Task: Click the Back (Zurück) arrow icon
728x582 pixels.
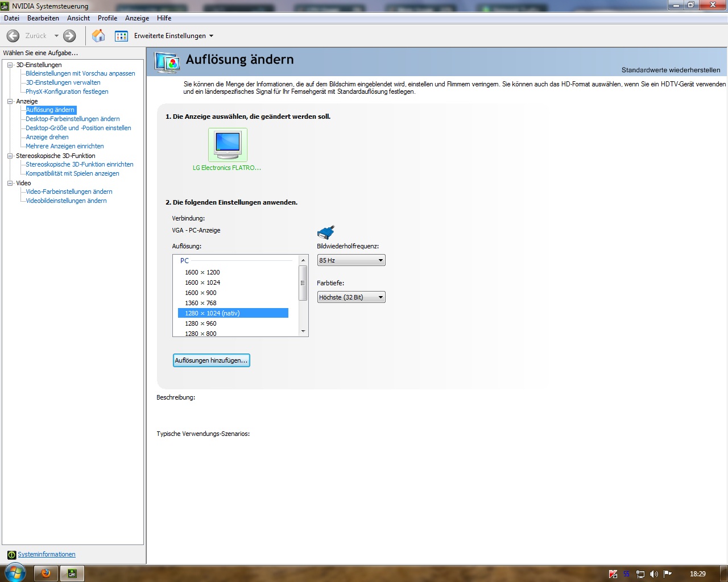Action: coord(13,36)
